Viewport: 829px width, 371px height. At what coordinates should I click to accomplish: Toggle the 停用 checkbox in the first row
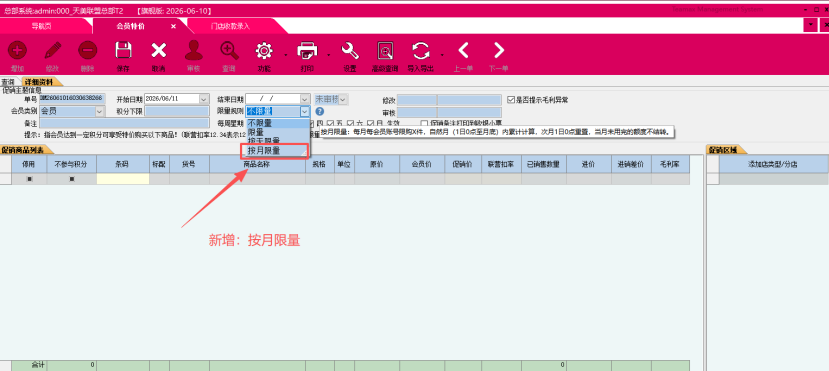29,179
